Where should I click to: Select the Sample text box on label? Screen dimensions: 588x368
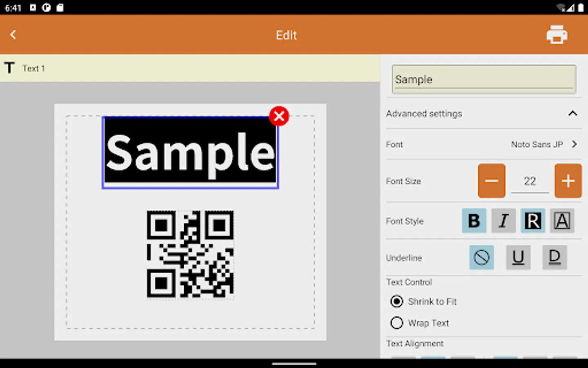[x=190, y=153]
